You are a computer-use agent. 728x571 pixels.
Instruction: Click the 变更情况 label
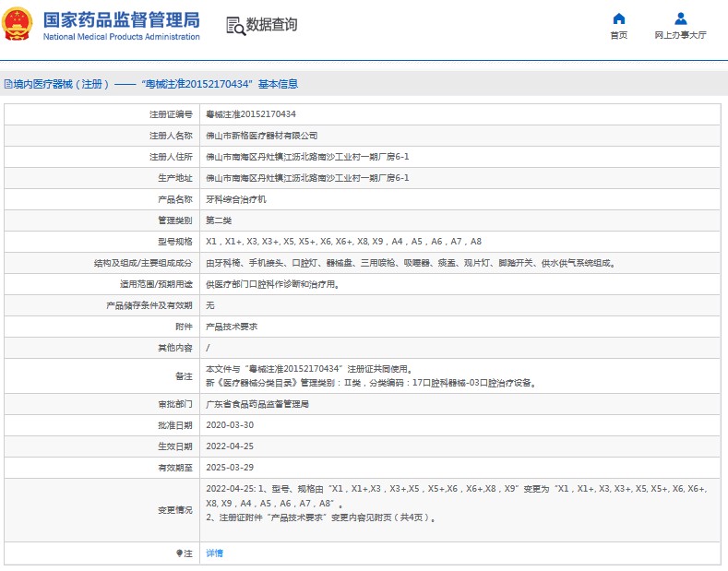coord(175,510)
